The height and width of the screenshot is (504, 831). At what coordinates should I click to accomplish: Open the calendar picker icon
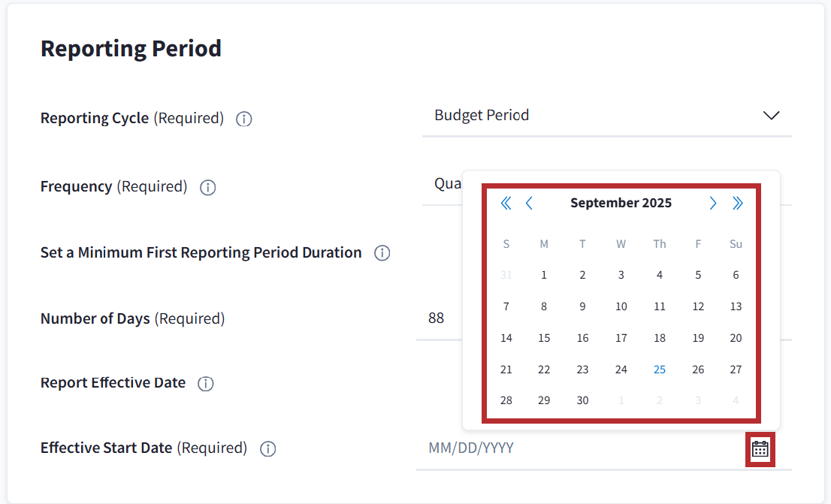[x=760, y=449]
